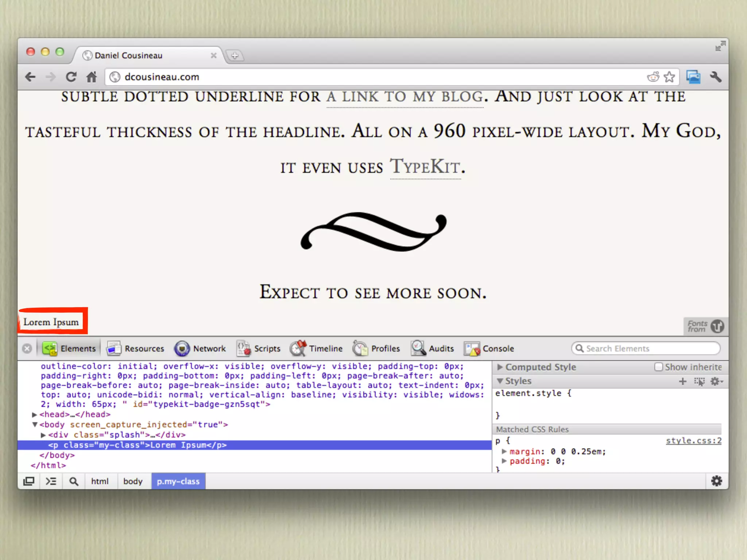This screenshot has width=747, height=560.
Task: Open devtools settings gear at bottom right
Action: pyautogui.click(x=716, y=481)
